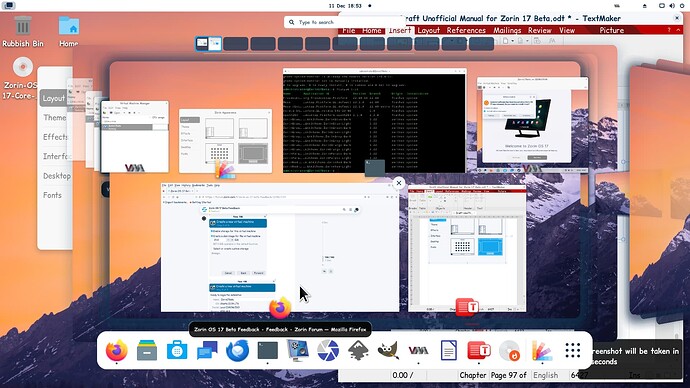Open the Terminal dock icon
The image size is (690, 388).
pyautogui.click(x=268, y=351)
